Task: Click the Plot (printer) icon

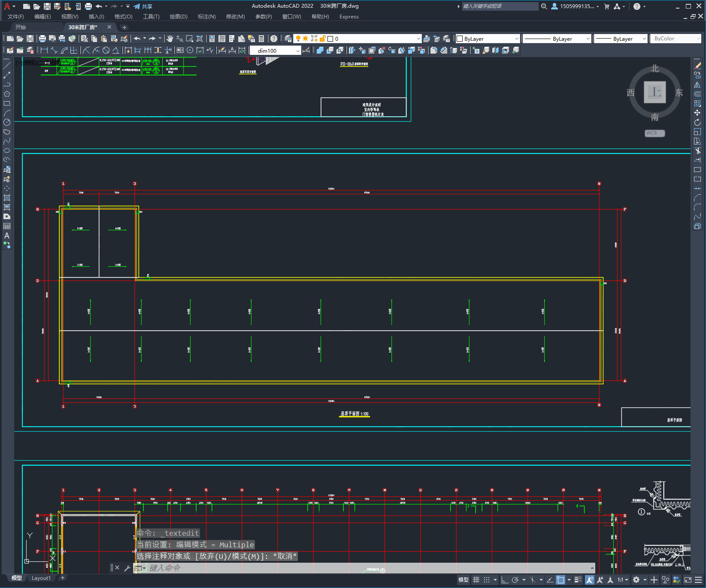Action: point(42,39)
